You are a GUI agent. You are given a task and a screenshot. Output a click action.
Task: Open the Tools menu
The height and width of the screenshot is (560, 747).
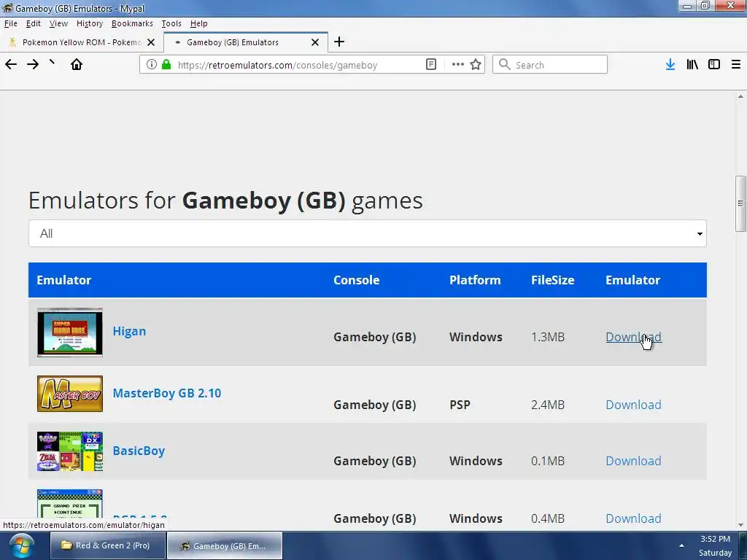point(171,23)
